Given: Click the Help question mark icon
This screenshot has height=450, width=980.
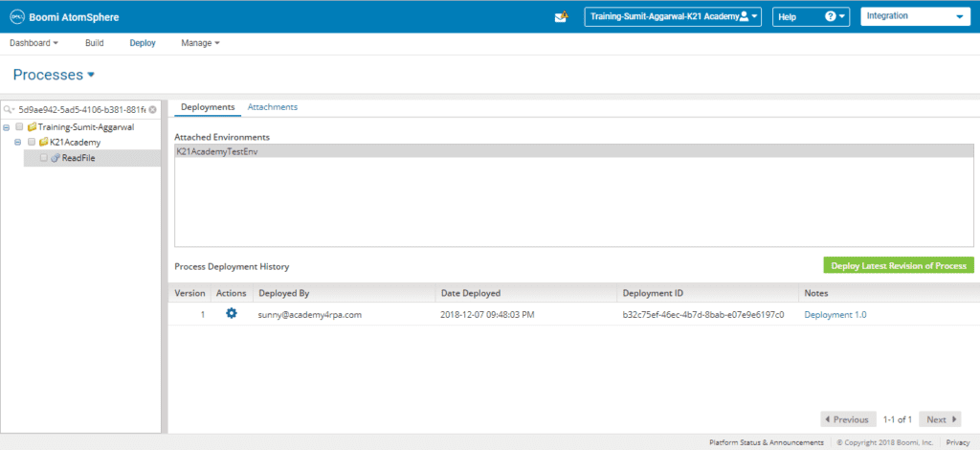Looking at the screenshot, I should coord(831,17).
